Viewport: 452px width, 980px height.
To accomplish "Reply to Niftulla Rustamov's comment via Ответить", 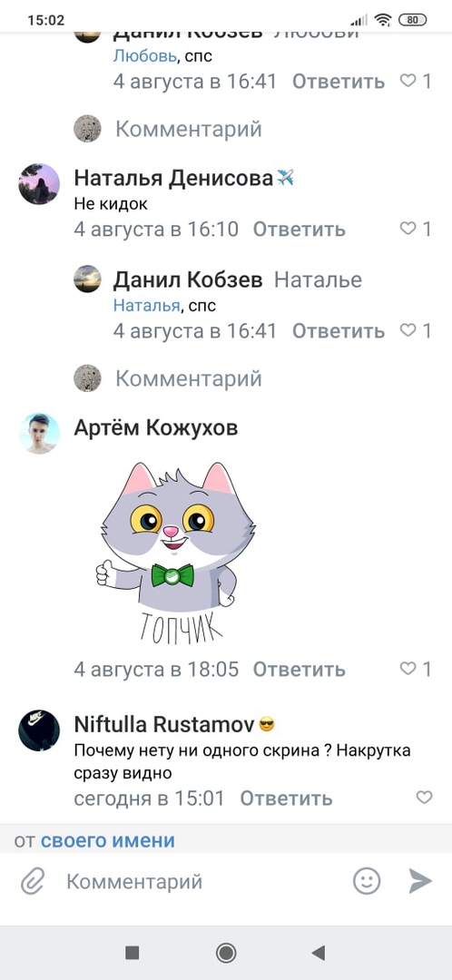I will tap(286, 799).
